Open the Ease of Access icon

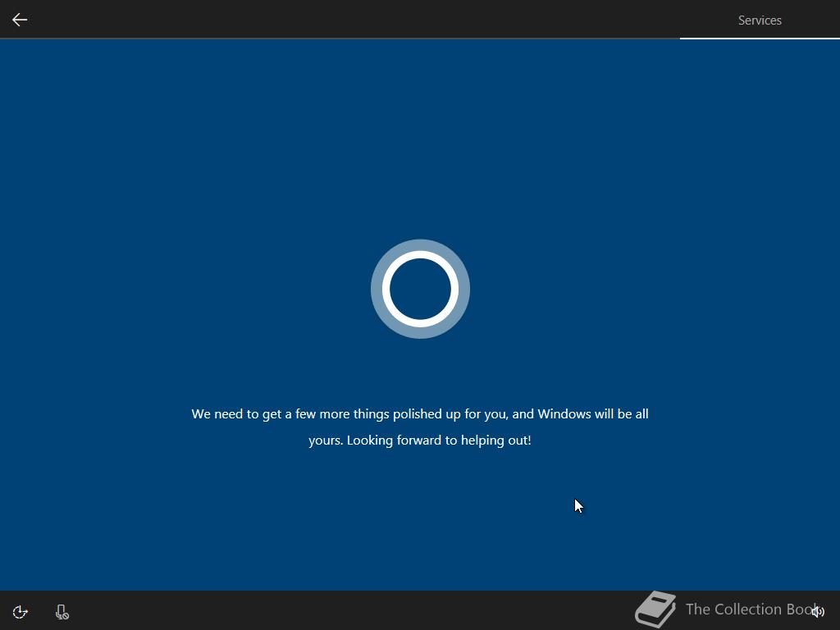point(21,612)
